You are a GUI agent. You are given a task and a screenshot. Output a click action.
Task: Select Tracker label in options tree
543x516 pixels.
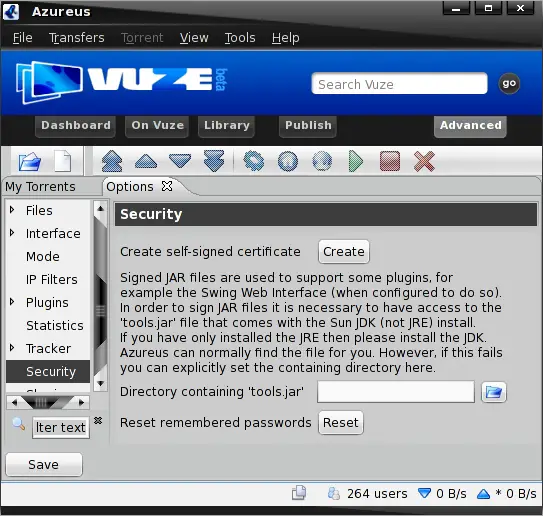48,348
